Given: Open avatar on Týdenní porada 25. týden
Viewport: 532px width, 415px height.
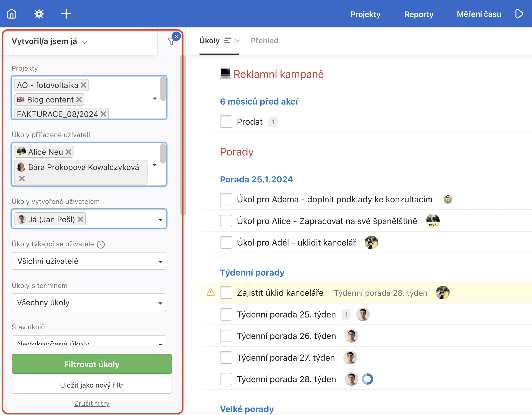Looking at the screenshot, I should click(363, 314).
